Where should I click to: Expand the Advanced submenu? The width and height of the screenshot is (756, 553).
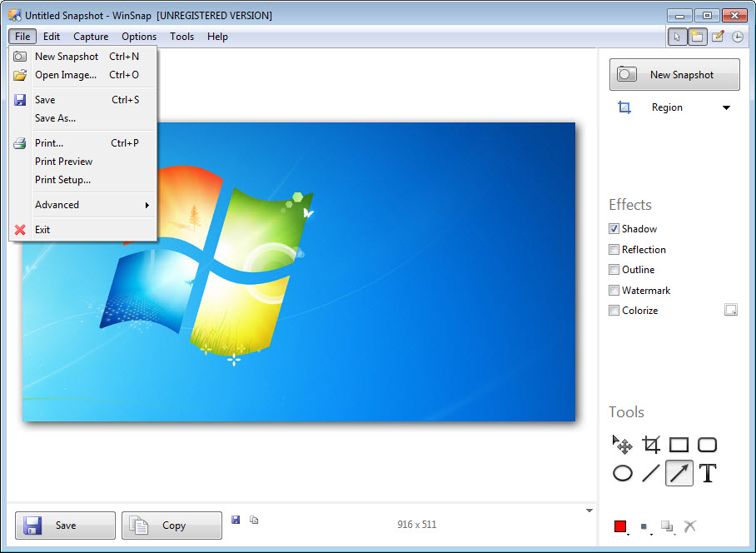[x=95, y=205]
